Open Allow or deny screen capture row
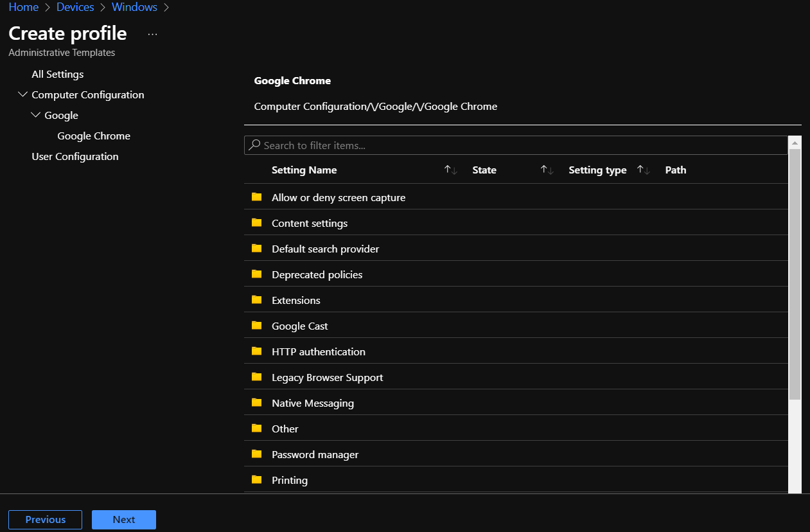810x532 pixels. point(516,197)
